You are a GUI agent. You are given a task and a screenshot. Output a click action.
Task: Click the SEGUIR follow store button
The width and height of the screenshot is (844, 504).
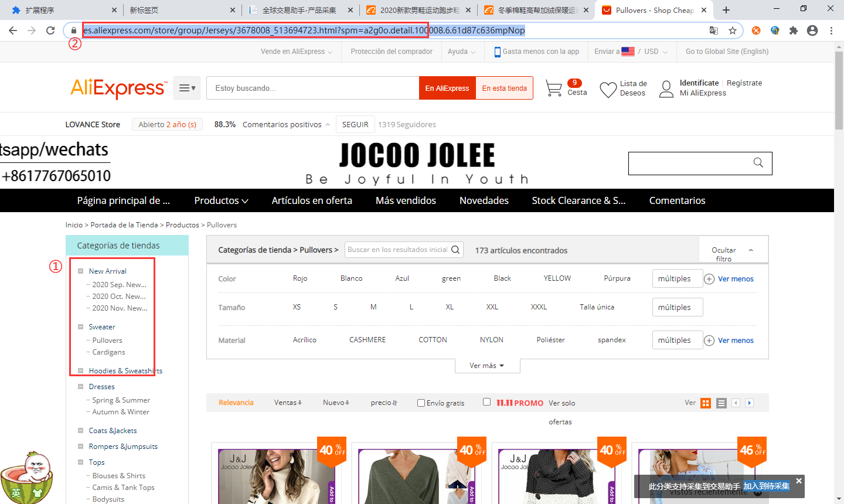pyautogui.click(x=355, y=124)
